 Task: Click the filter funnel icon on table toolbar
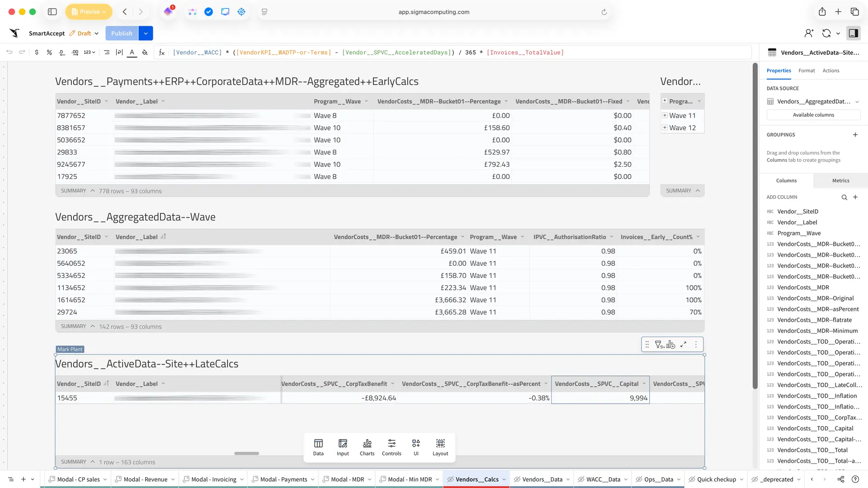[x=659, y=345]
